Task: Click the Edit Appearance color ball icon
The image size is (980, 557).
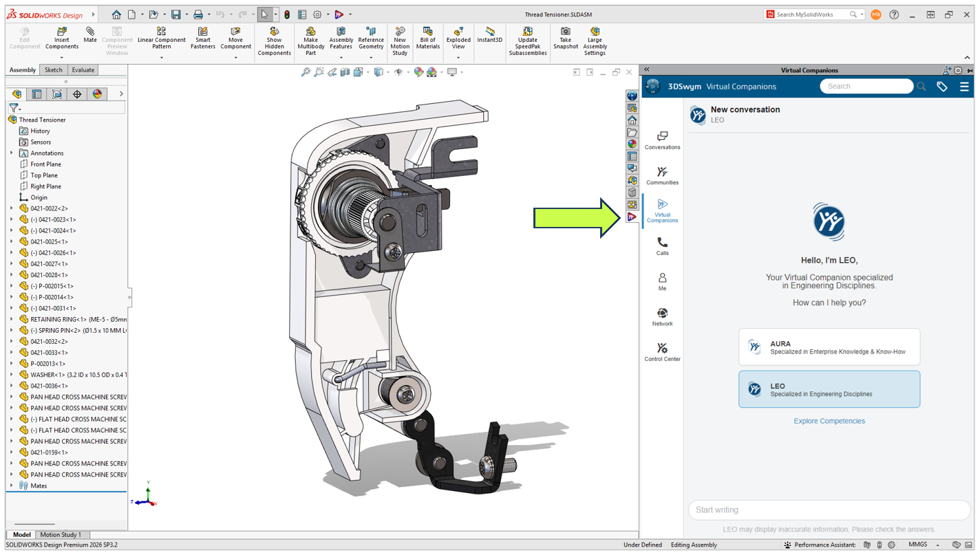Action: [x=418, y=72]
